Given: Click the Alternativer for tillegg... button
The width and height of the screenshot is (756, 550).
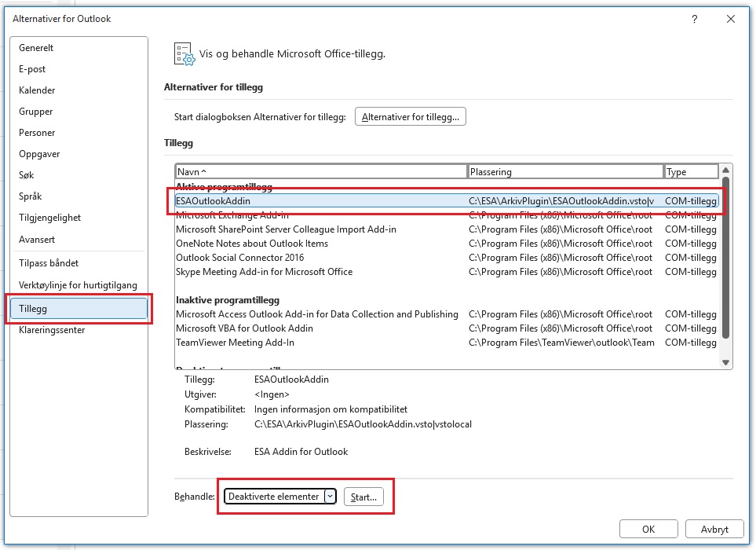Looking at the screenshot, I should click(x=411, y=117).
